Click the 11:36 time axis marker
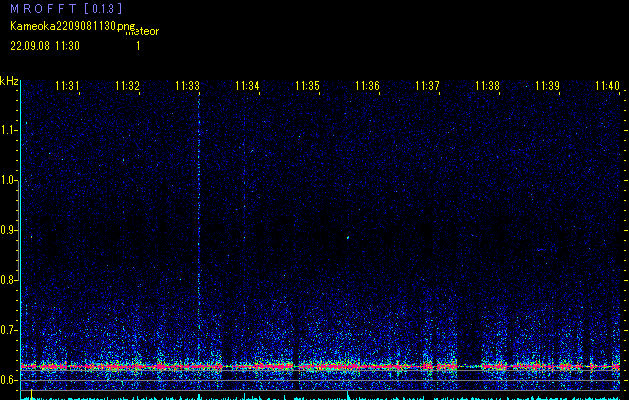Image resolution: width=629 pixels, height=400 pixels. pos(367,85)
